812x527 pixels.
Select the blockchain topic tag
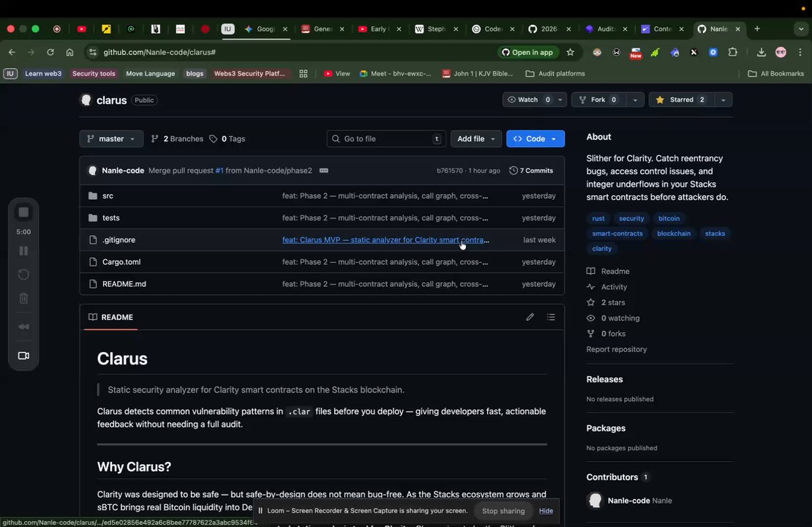pos(674,233)
